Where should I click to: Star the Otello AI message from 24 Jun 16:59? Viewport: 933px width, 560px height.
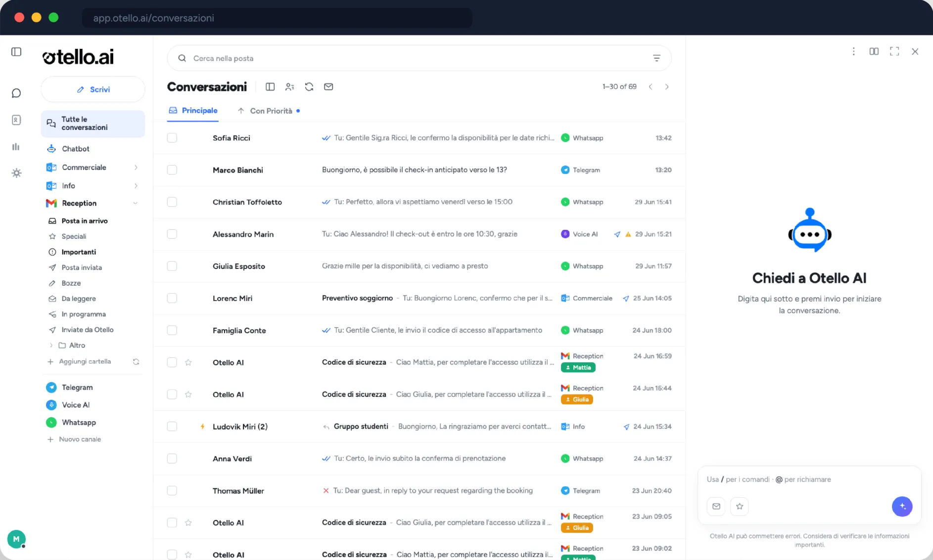point(188,363)
